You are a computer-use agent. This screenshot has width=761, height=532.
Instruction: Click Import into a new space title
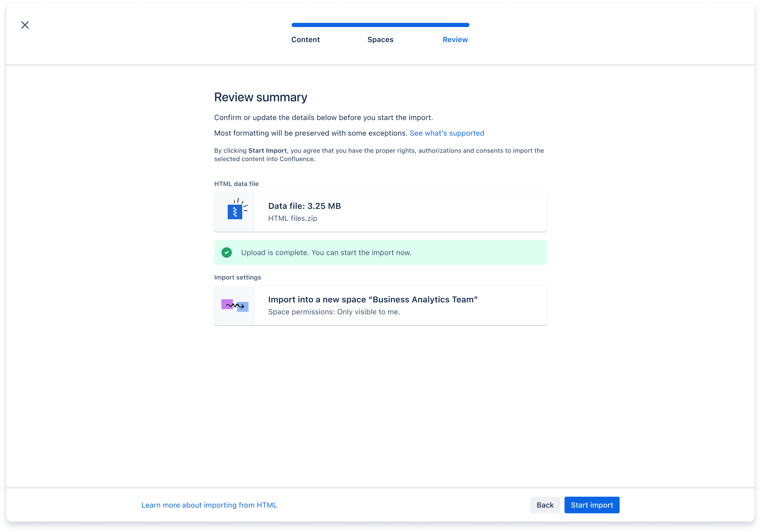coord(373,299)
